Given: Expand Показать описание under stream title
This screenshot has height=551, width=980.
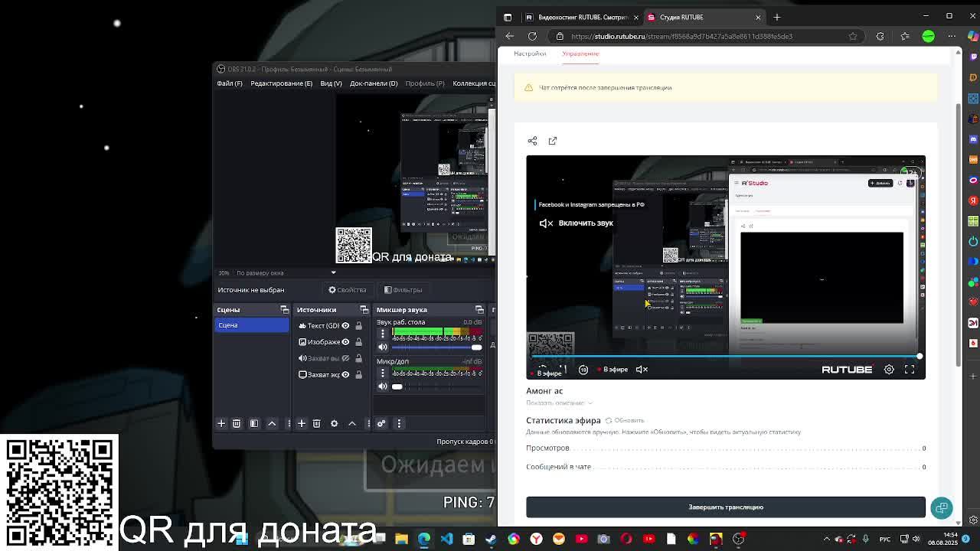Looking at the screenshot, I should (x=559, y=403).
